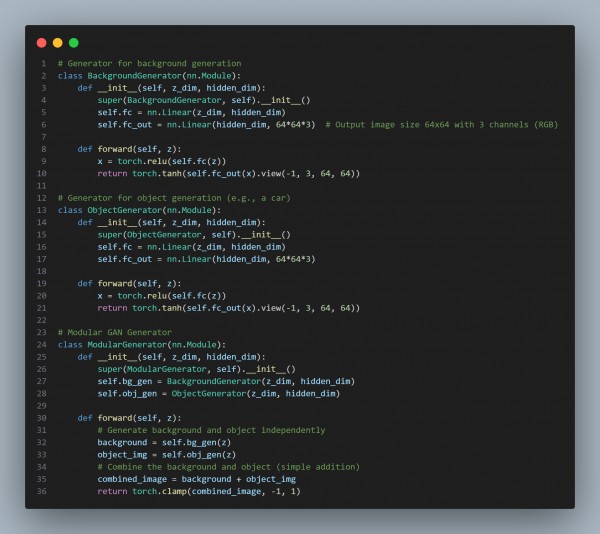Click 'x = torch.relu(self.fc(z))' on line 9
The height and width of the screenshot is (534, 600).
coord(162,161)
